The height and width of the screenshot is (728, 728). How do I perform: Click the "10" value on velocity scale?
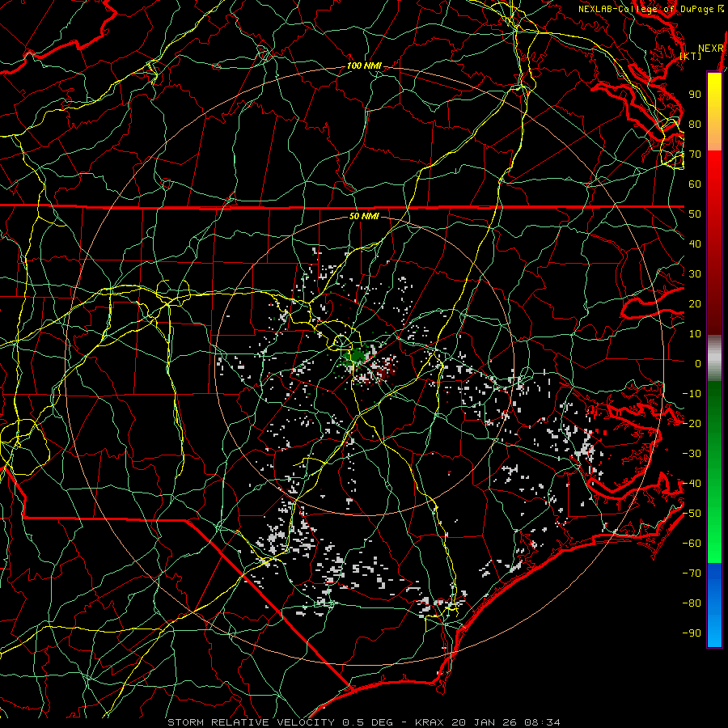695,334
